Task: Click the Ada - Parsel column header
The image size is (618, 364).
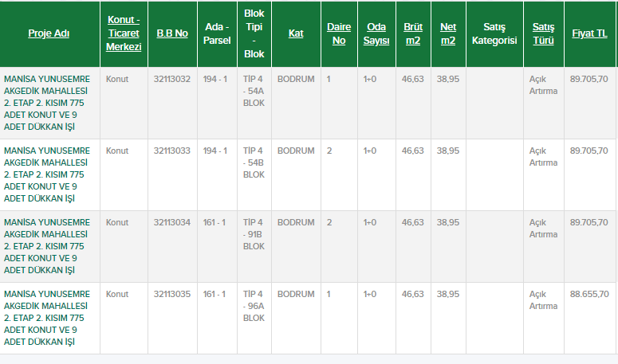Action: point(217,33)
